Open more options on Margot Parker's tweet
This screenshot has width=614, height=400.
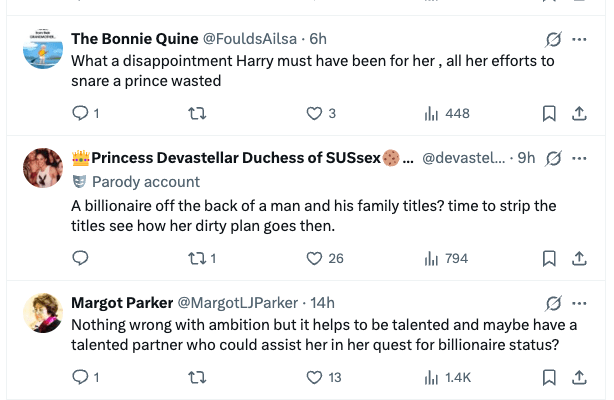coord(580,303)
